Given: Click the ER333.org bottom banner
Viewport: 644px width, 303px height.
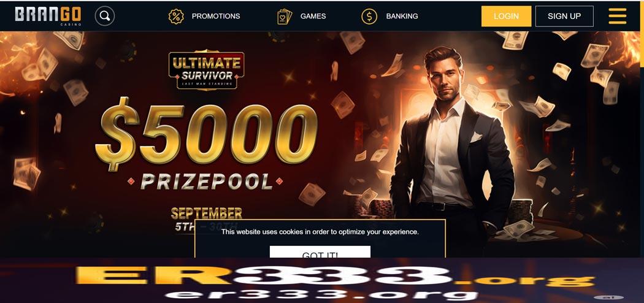Looking at the screenshot, I should tap(335, 276).
